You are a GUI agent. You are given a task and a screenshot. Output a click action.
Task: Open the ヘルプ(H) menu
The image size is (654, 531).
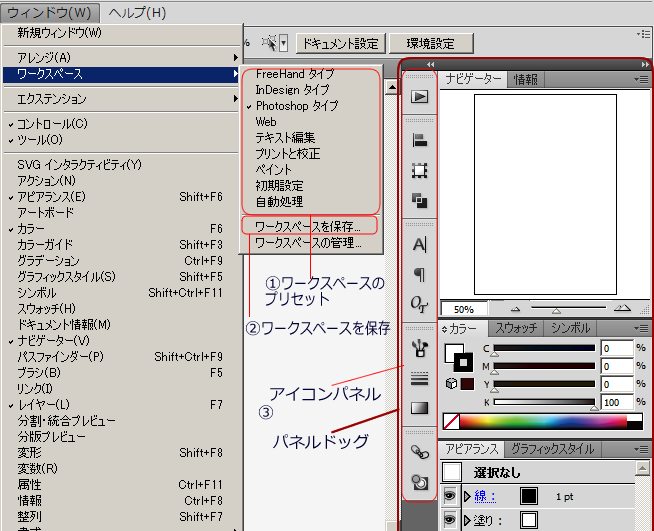click(x=137, y=13)
